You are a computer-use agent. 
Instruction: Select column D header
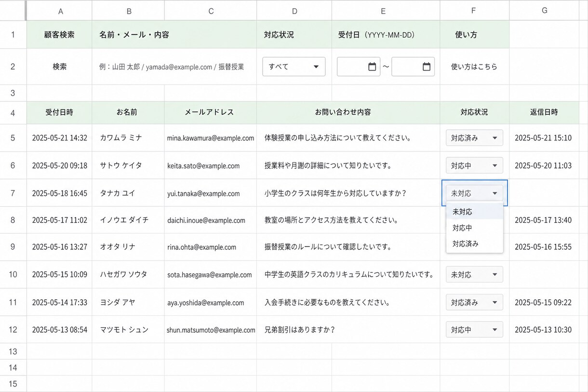tap(294, 11)
